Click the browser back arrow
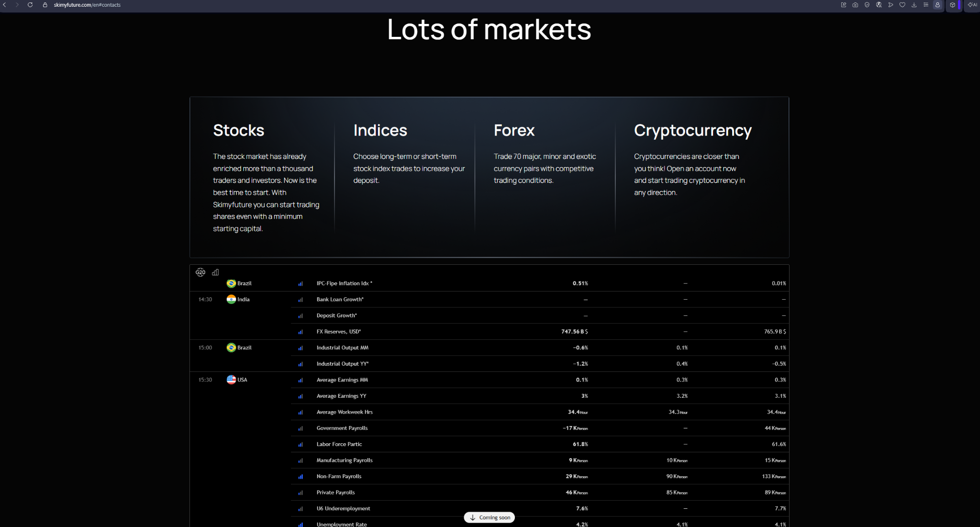Image resolution: width=980 pixels, height=527 pixels. [5, 5]
